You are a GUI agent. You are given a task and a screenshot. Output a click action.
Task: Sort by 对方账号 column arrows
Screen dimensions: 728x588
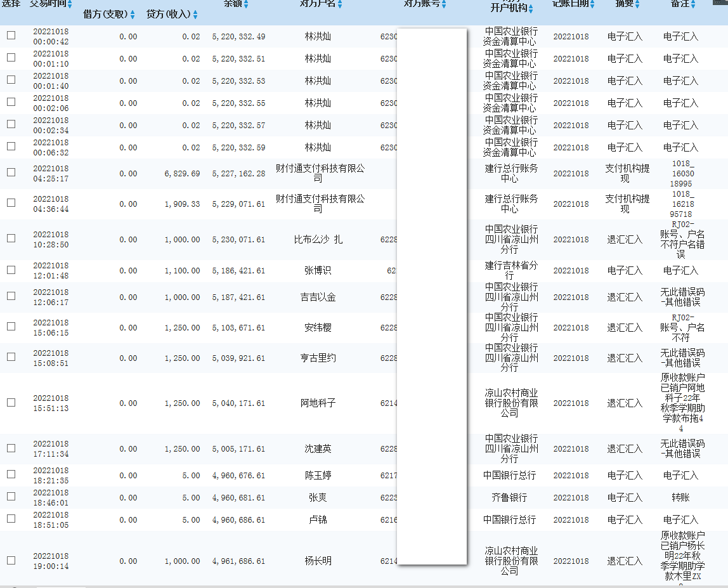444,4
